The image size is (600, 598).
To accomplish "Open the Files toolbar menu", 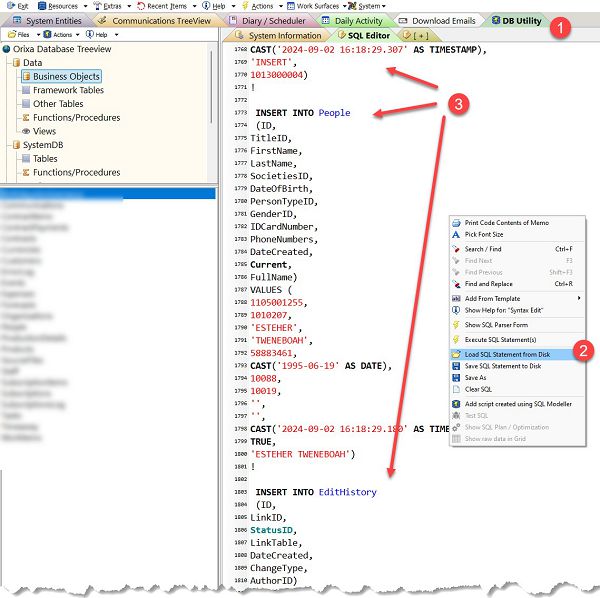I will (x=23, y=34).
